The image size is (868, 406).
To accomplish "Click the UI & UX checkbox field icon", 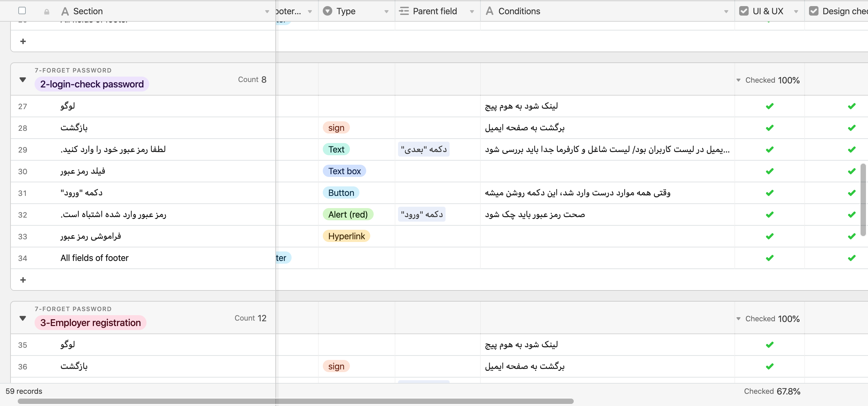I will [x=744, y=11].
